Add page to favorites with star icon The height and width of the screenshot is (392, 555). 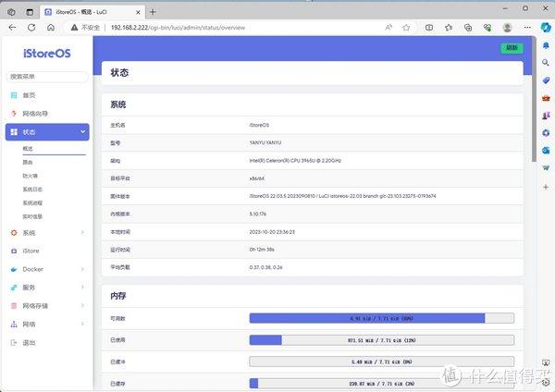(x=406, y=27)
